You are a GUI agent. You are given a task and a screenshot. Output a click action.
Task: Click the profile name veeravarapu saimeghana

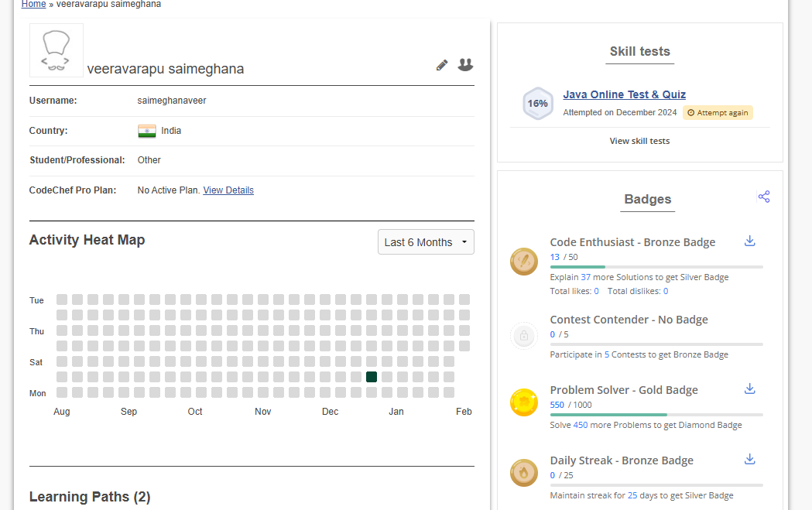[165, 69]
